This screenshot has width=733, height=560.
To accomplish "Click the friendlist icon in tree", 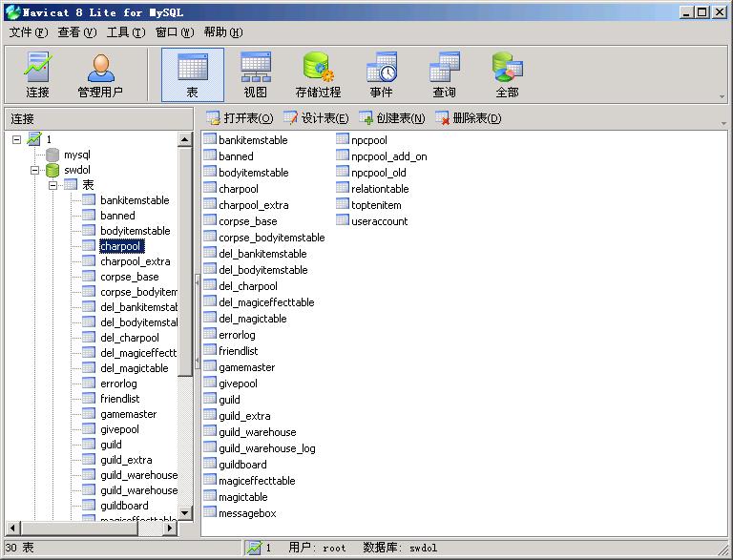I will point(89,398).
